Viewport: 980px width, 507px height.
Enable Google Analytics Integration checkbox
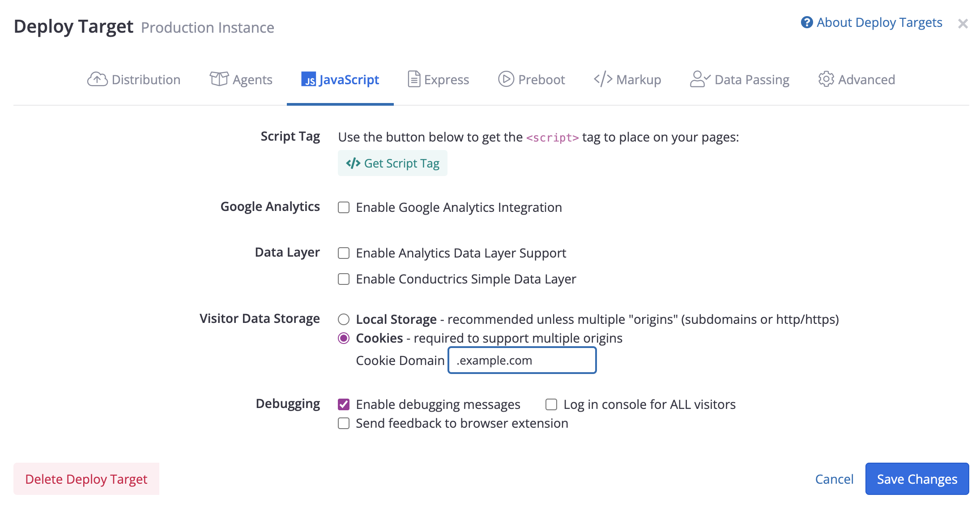pyautogui.click(x=344, y=207)
